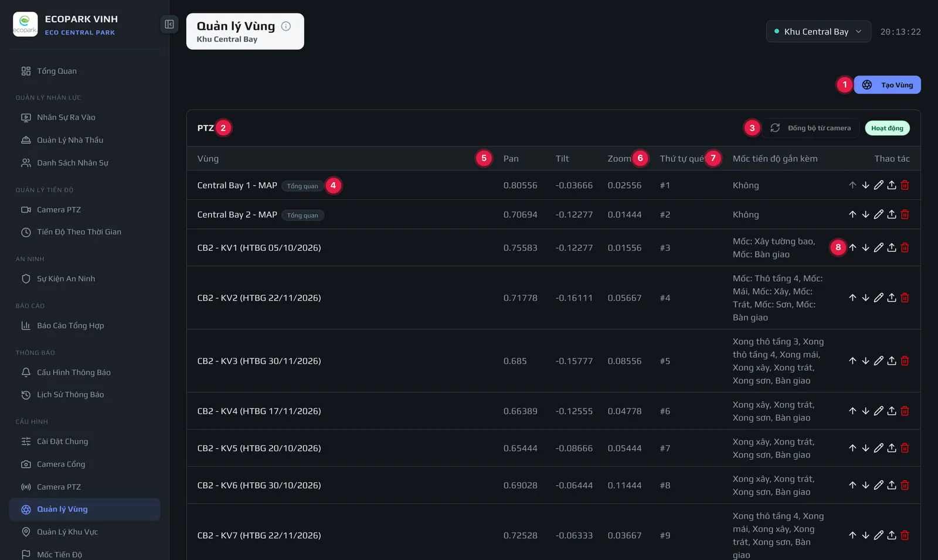Move Central Bay 1 - MAP row down
This screenshot has width=938, height=560.
(865, 185)
